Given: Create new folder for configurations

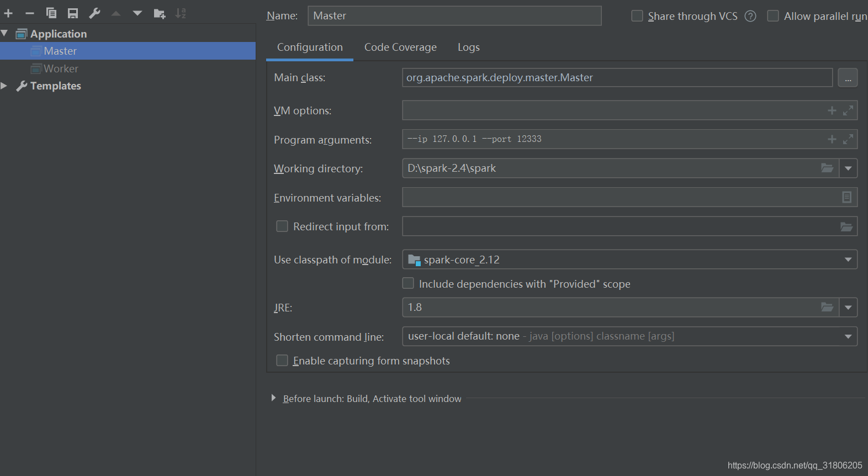Looking at the screenshot, I should [160, 13].
